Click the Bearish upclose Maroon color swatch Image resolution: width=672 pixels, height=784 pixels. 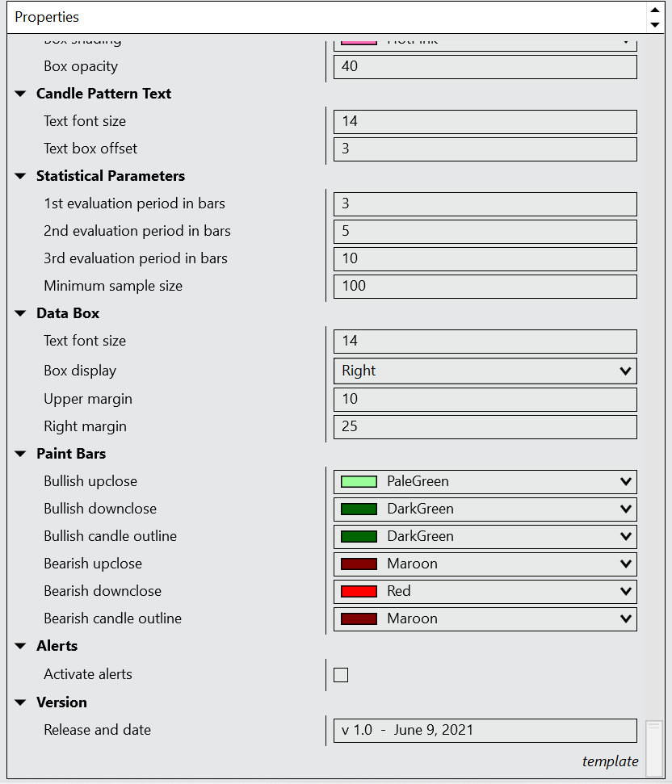tap(359, 564)
